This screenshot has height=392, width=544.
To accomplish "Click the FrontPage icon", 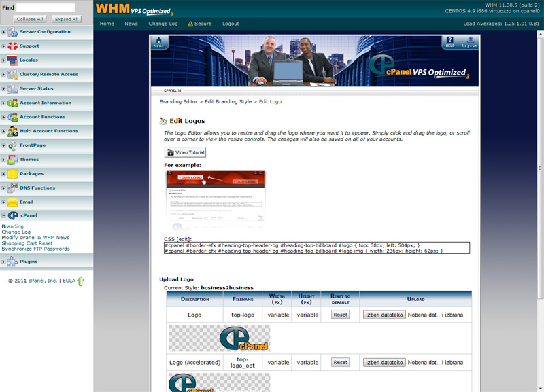I will coord(12,145).
